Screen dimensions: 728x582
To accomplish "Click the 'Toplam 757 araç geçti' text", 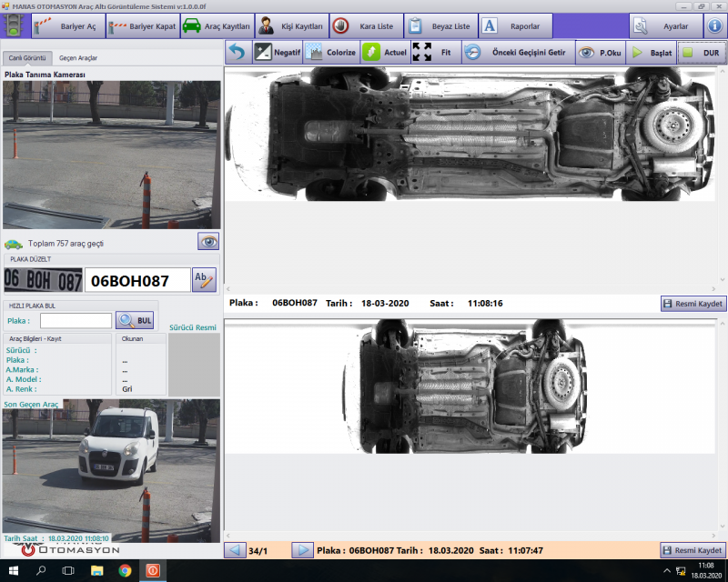I will [x=66, y=244].
